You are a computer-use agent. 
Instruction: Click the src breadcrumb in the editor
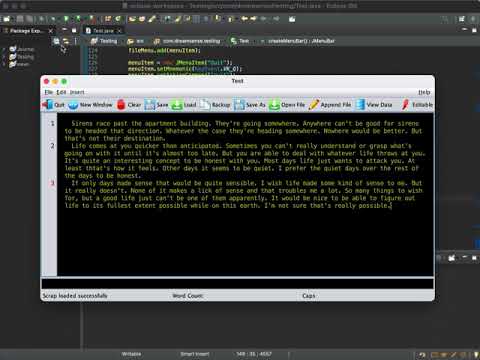click(x=136, y=41)
